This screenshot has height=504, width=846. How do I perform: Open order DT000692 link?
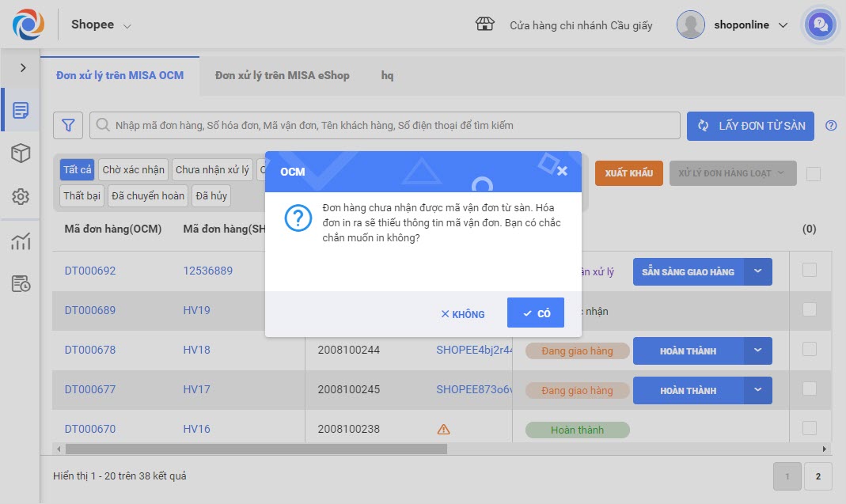[90, 271]
